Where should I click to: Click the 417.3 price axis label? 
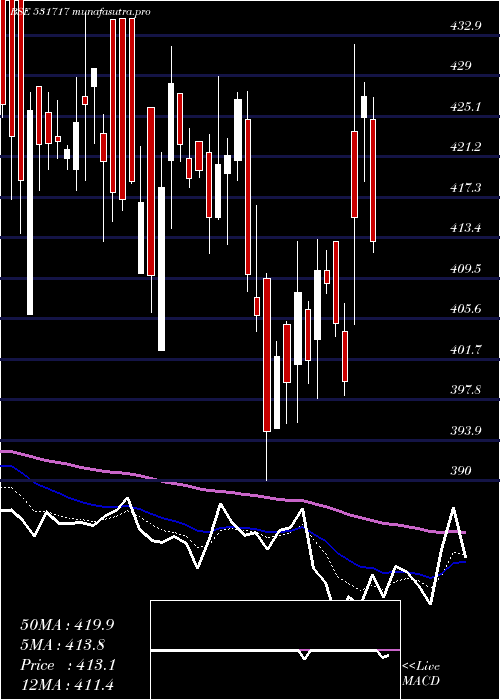[x=466, y=188]
